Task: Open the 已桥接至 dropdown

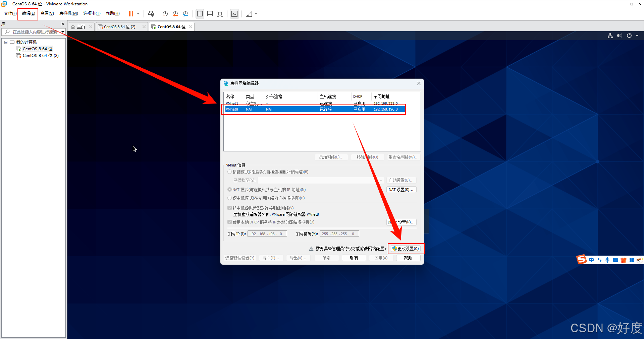Action: pyautogui.click(x=321, y=180)
